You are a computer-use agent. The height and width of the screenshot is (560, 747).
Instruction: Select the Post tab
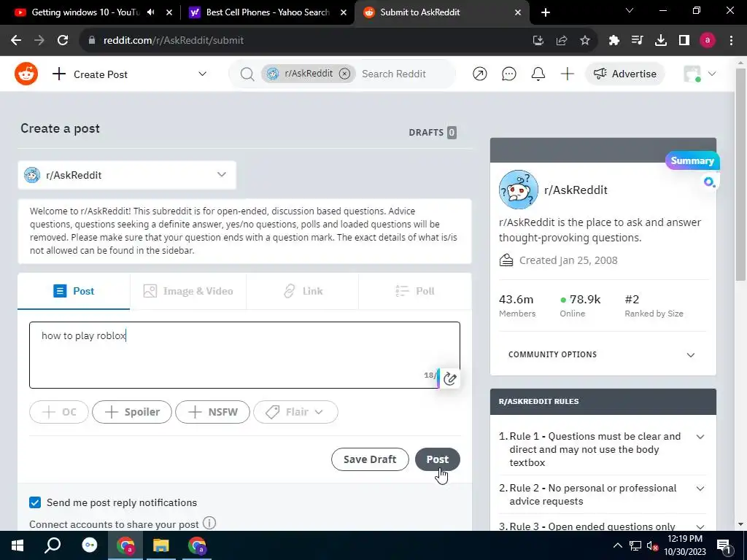[74, 291]
